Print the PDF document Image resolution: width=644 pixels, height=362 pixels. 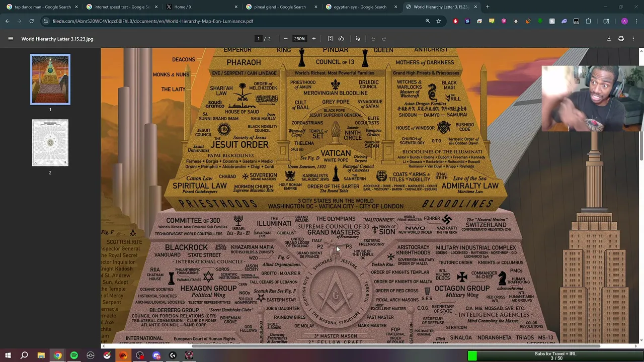[621, 39]
